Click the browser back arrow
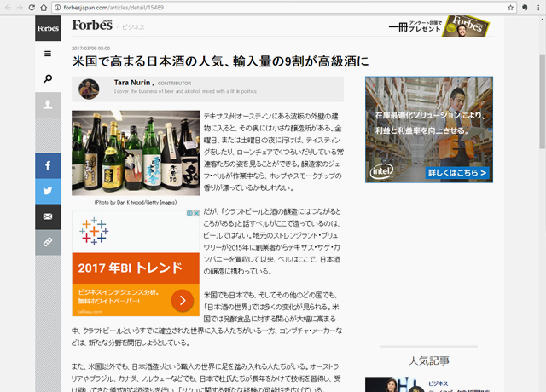The height and width of the screenshot is (392, 546). [x=7, y=7]
